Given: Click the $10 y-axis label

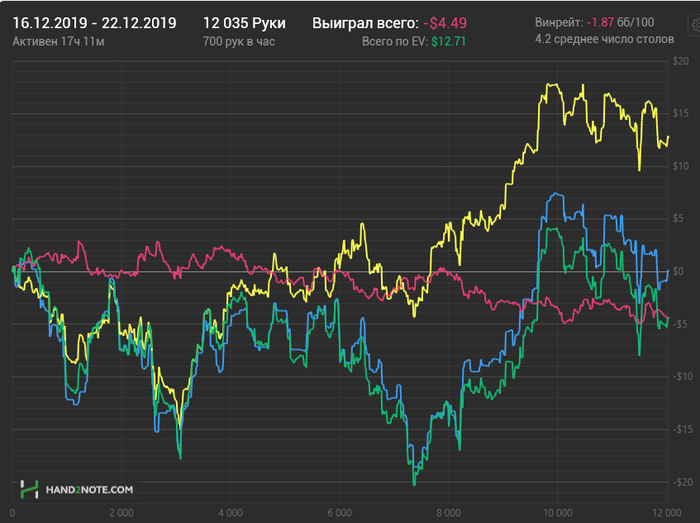Looking at the screenshot, I should click(681, 166).
